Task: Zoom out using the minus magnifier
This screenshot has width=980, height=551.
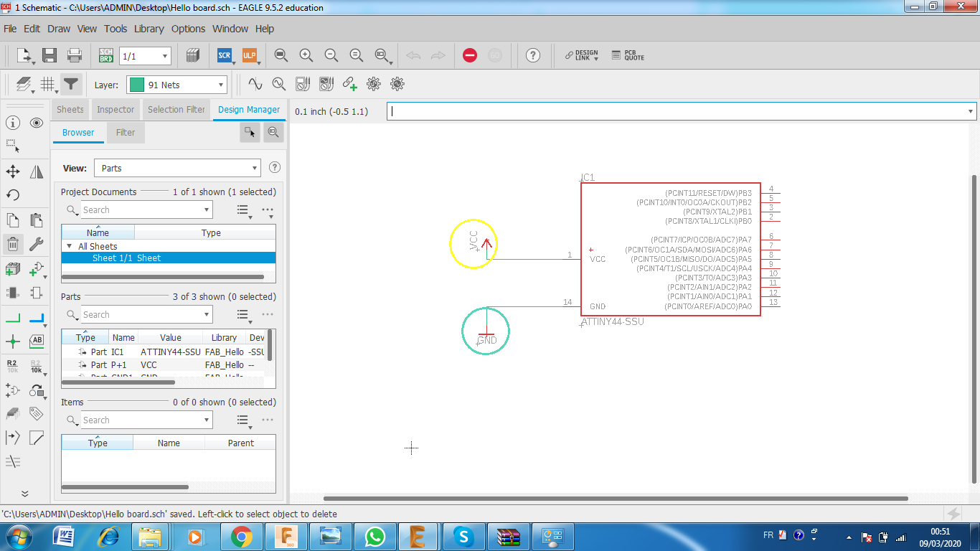Action: (331, 55)
